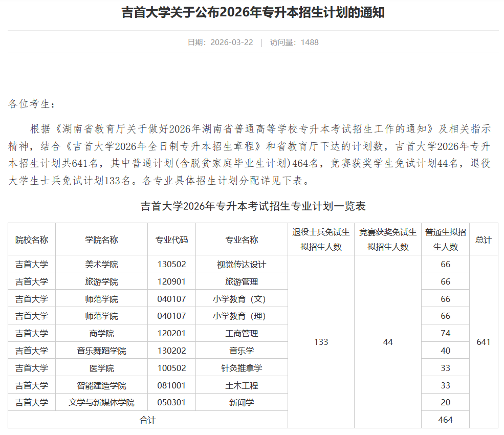The width and height of the screenshot is (504, 435).
Task: Click the 旅游管理 table cell
Action: point(241,281)
